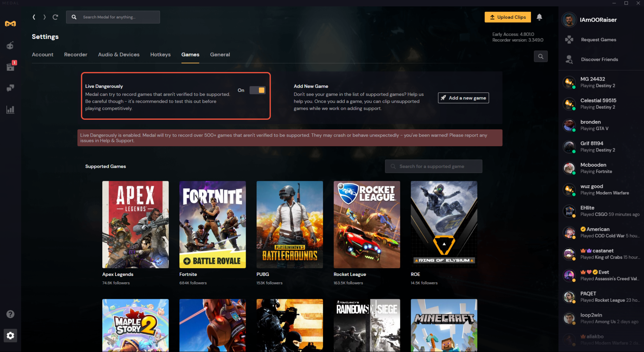Image resolution: width=644 pixels, height=352 pixels.
Task: Click the refresh page arrow icon
Action: tap(55, 17)
